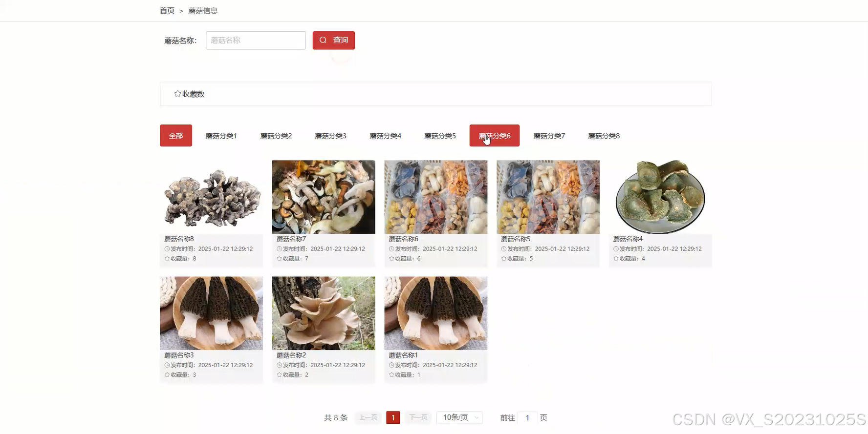This screenshot has height=434, width=868.
Task: Click the 蘑菇名称5 title text
Action: click(x=516, y=239)
